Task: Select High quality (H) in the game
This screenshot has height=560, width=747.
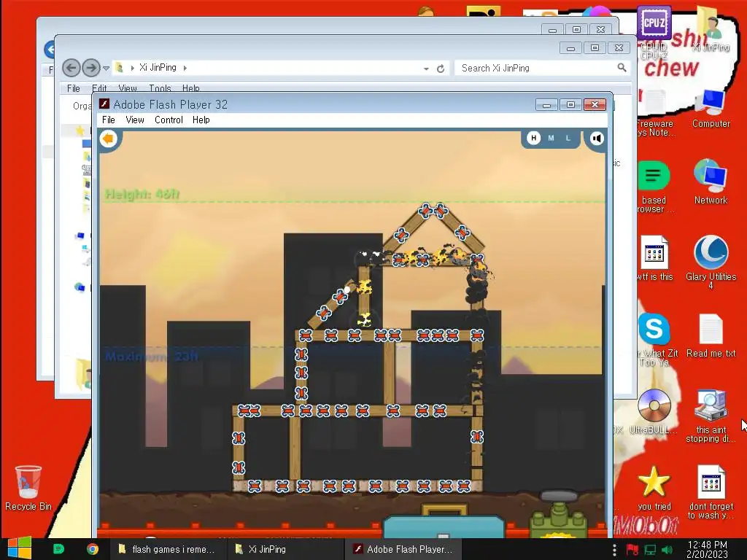Action: point(533,138)
